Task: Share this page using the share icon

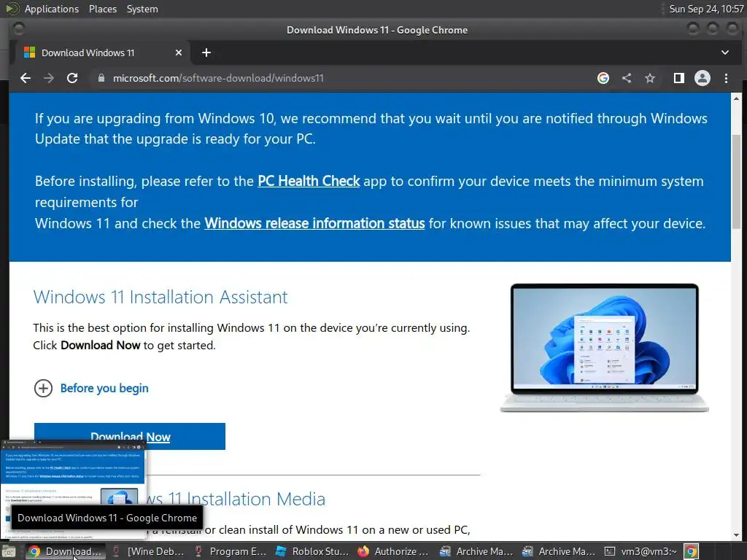Action: pos(627,78)
